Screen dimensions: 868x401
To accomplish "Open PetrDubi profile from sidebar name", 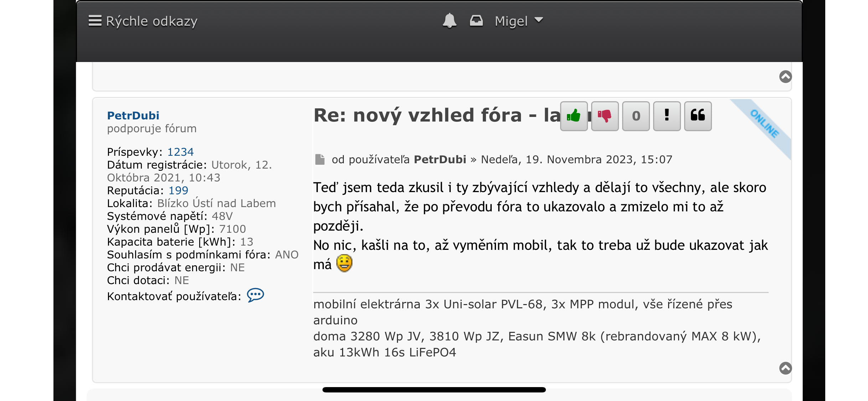I will coord(133,115).
